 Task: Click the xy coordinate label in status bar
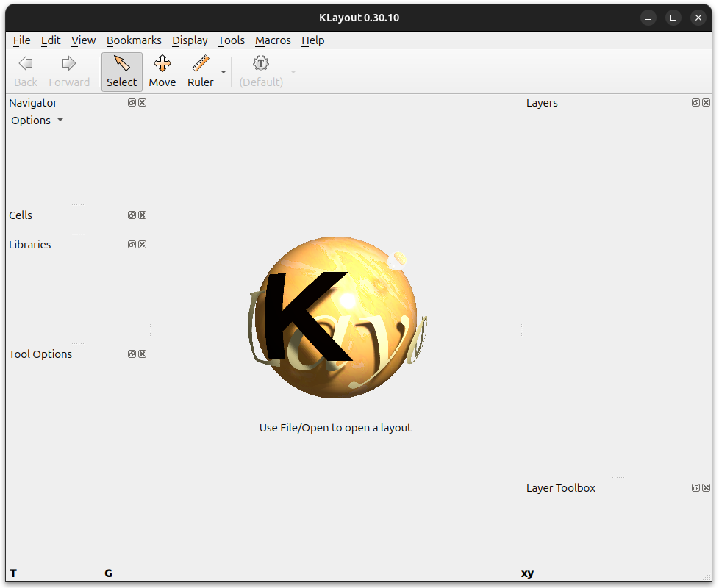[527, 573]
